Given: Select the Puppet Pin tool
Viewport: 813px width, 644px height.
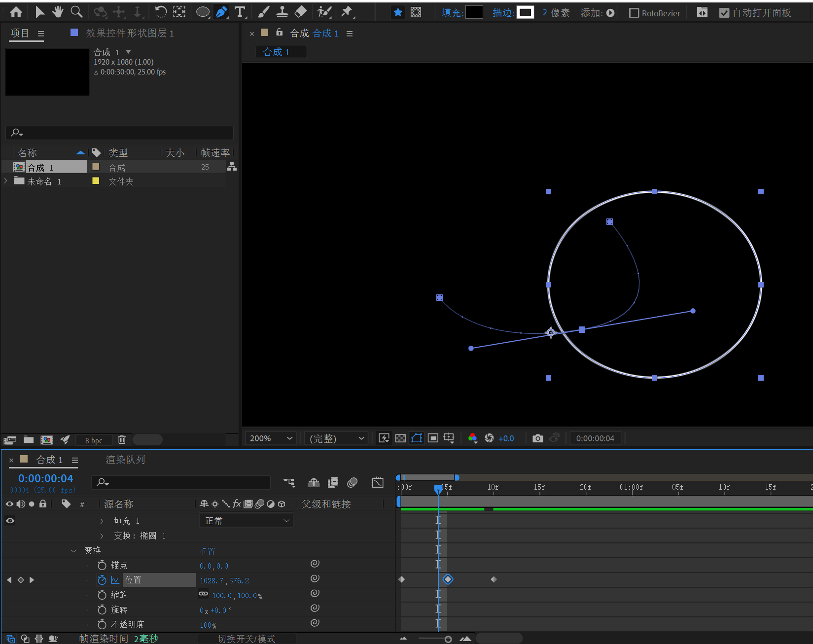Looking at the screenshot, I should [x=347, y=12].
